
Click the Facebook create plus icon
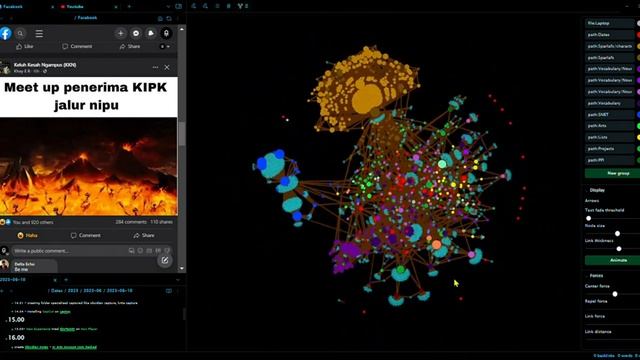[x=120, y=33]
